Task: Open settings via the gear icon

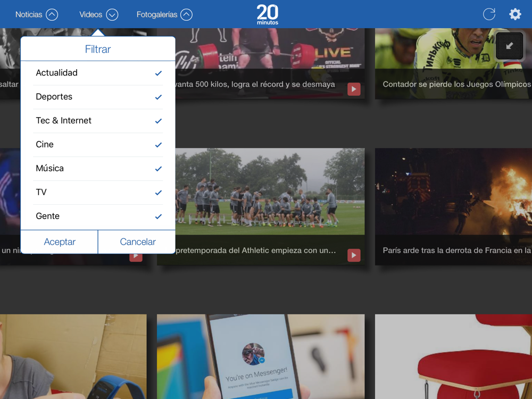Action: [x=515, y=14]
